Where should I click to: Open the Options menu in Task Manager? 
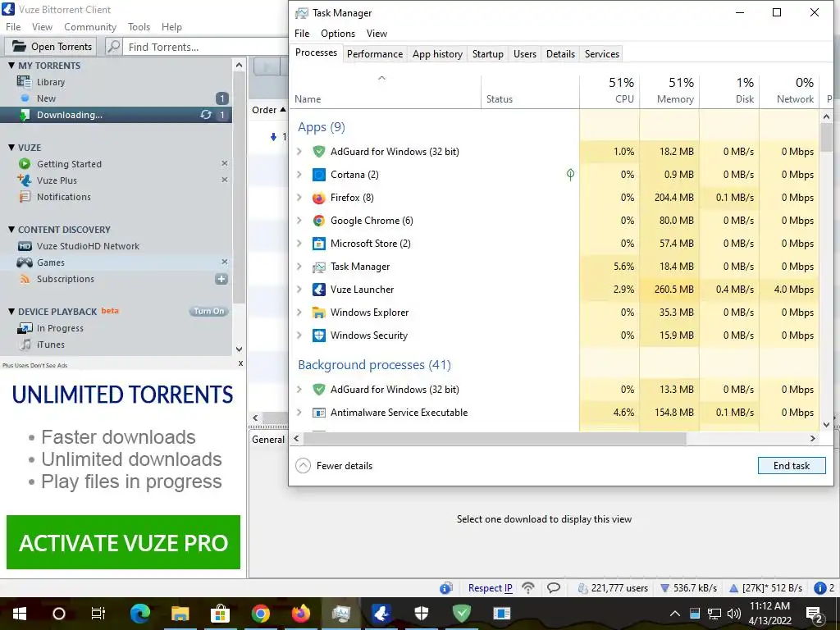[x=337, y=33]
